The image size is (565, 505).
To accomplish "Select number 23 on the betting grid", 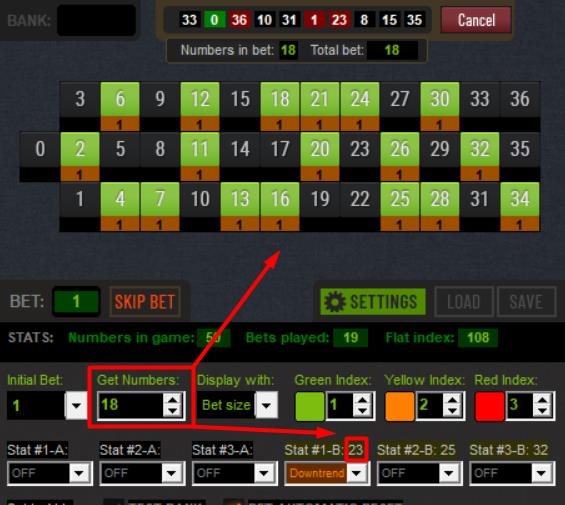I will (x=360, y=149).
